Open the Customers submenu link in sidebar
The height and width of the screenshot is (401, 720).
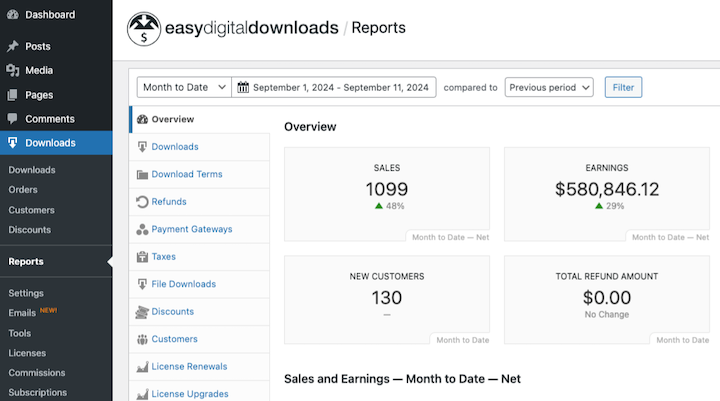[31, 210]
